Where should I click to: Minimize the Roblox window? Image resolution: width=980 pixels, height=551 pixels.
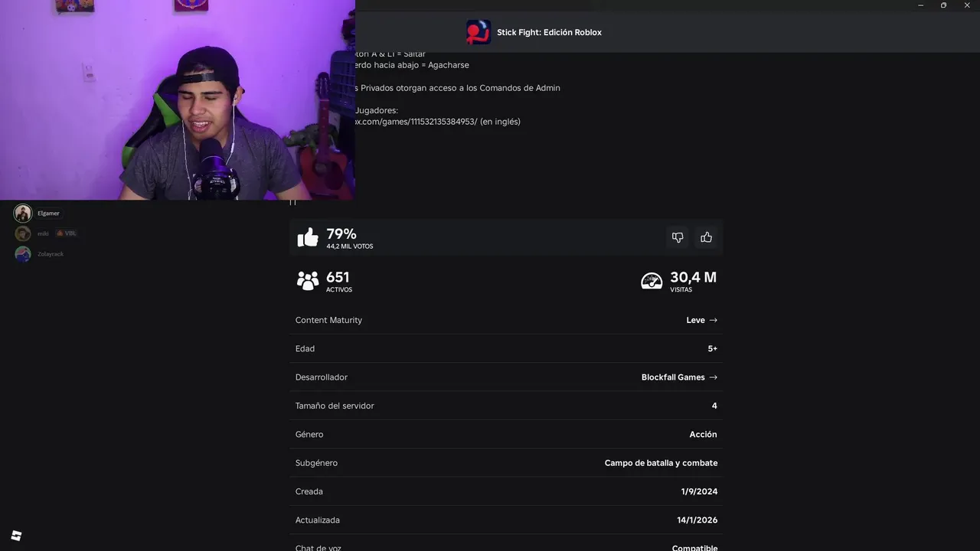click(921, 5)
